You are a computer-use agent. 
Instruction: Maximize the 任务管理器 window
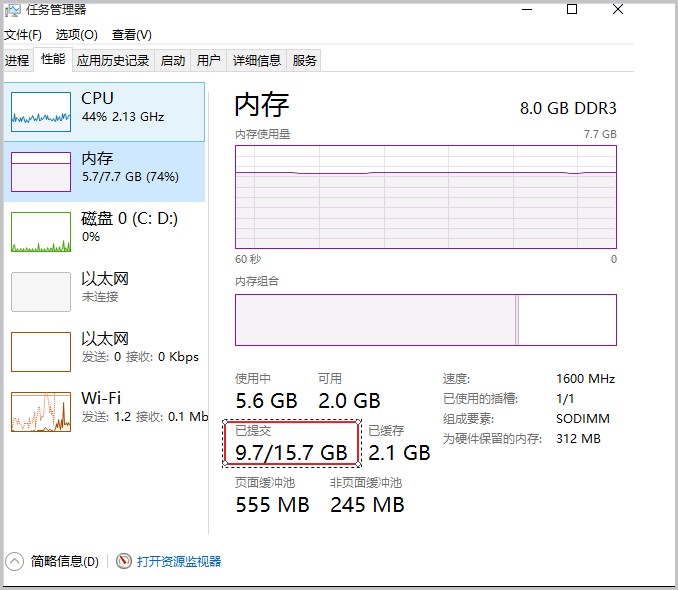(572, 9)
